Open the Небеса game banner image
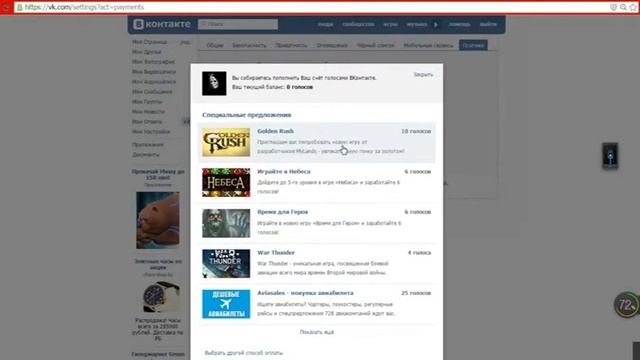Image resolution: width=640 pixels, height=360 pixels. pyautogui.click(x=226, y=182)
